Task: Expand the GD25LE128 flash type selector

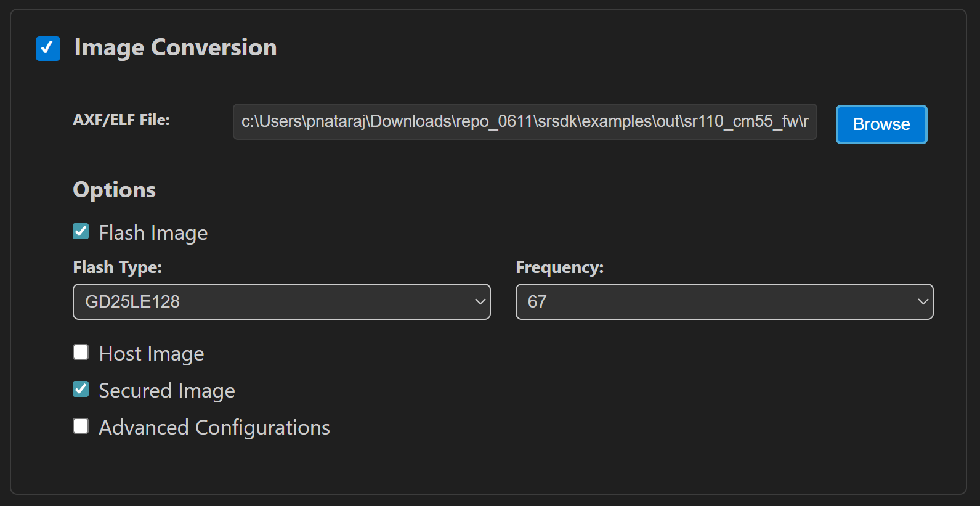Action: click(x=281, y=301)
